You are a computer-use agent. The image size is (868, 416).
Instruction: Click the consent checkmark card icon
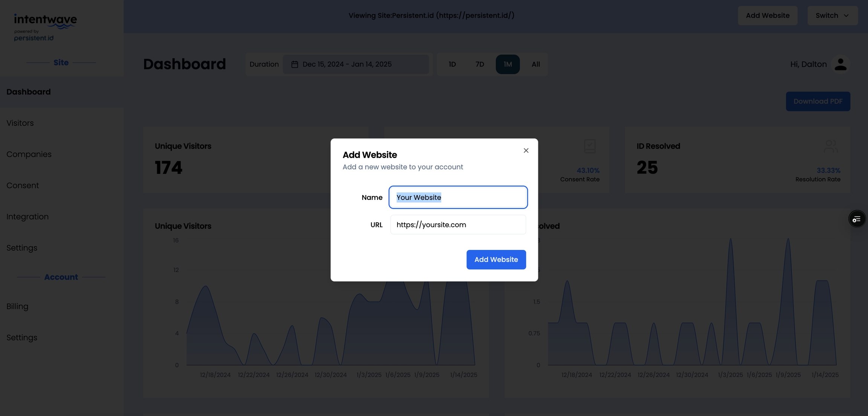pos(590,146)
